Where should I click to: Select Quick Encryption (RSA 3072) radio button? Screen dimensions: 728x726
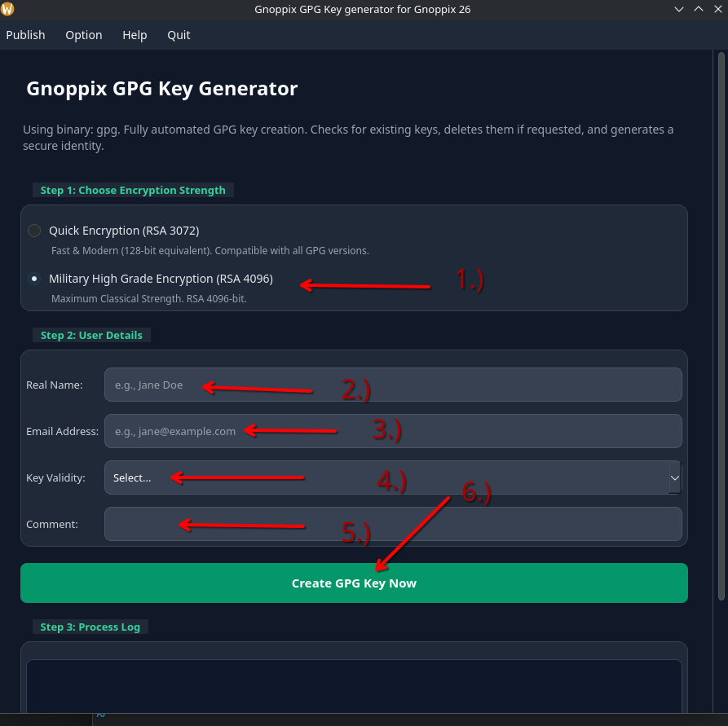pyautogui.click(x=34, y=231)
